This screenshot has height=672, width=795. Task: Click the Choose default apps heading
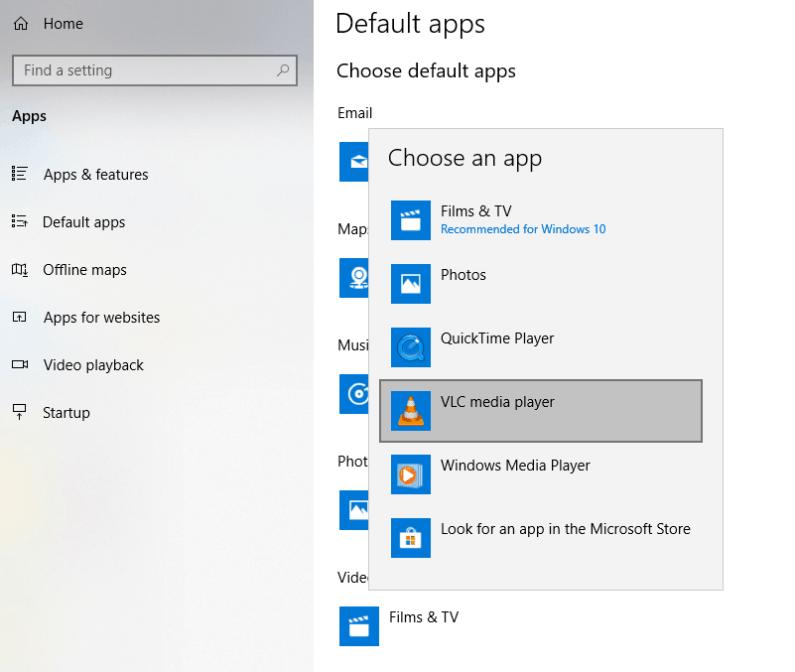click(x=426, y=71)
